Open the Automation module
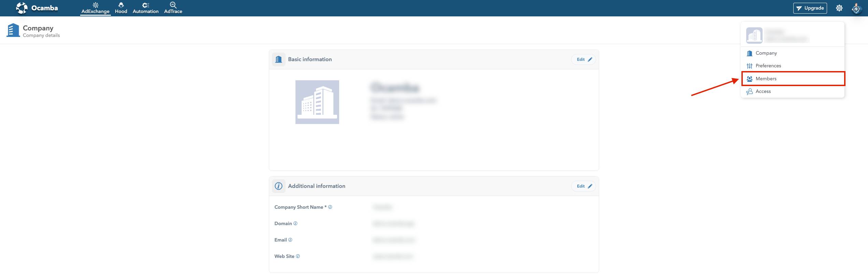The width and height of the screenshot is (868, 275). (x=145, y=8)
